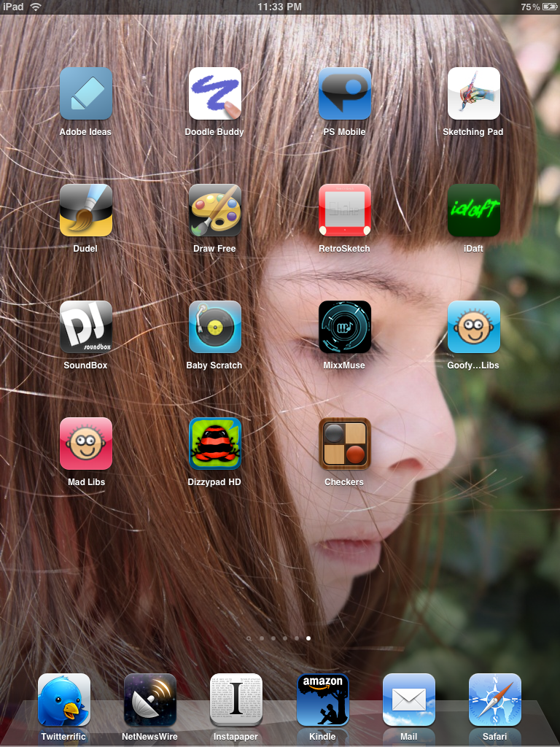Open the Dudel app
Screen dimensions: 560x747
click(x=86, y=211)
